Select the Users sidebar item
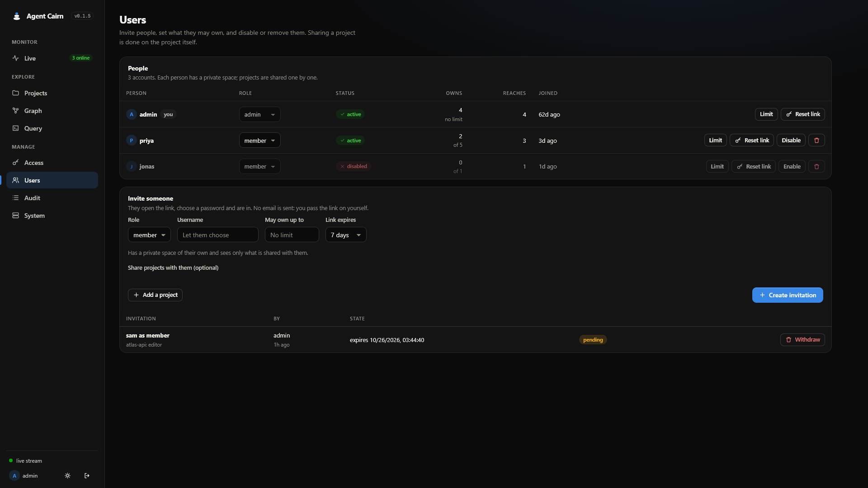This screenshot has height=488, width=868. point(52,180)
